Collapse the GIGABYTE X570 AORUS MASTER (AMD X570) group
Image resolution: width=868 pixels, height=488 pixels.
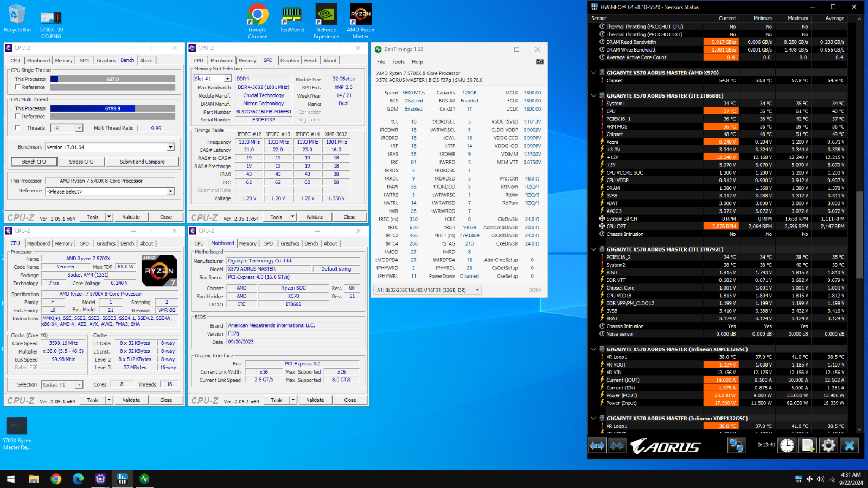pyautogui.click(x=593, y=73)
